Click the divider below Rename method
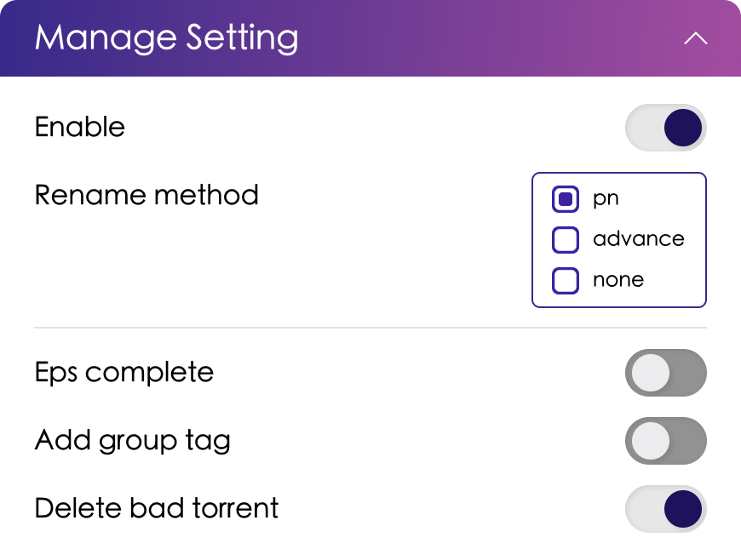This screenshot has width=741, height=560. (370, 327)
